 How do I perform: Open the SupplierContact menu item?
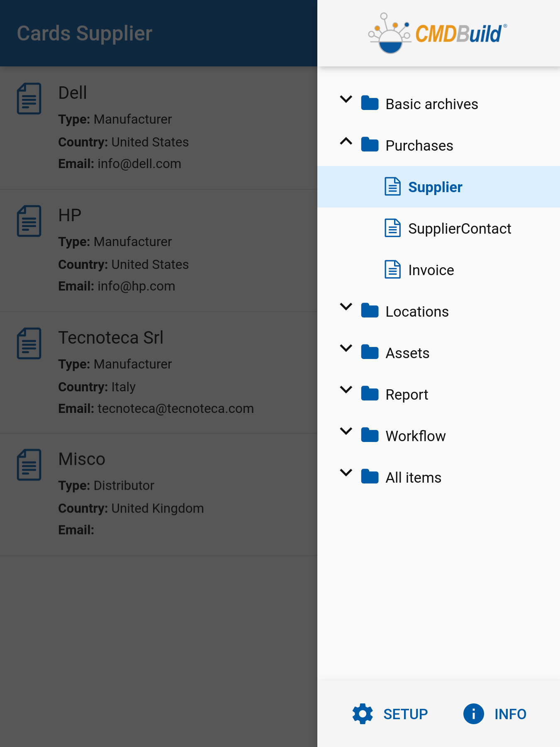(x=459, y=229)
